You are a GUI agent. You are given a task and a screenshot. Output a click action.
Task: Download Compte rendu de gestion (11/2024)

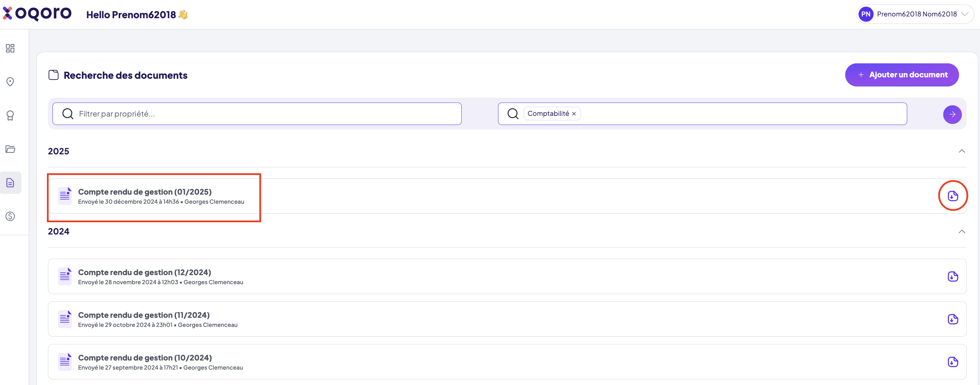[953, 319]
